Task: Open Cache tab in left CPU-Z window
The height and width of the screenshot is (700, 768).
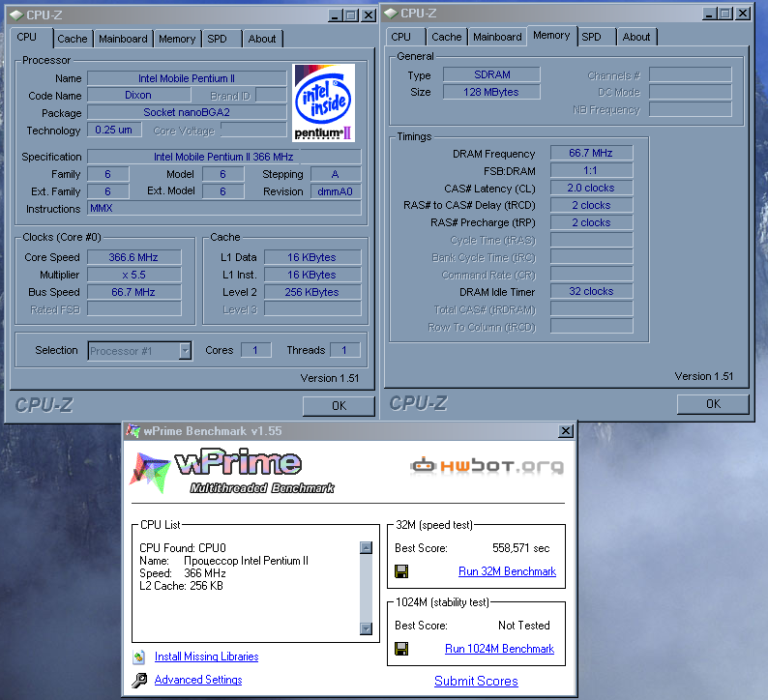Action: tap(72, 39)
